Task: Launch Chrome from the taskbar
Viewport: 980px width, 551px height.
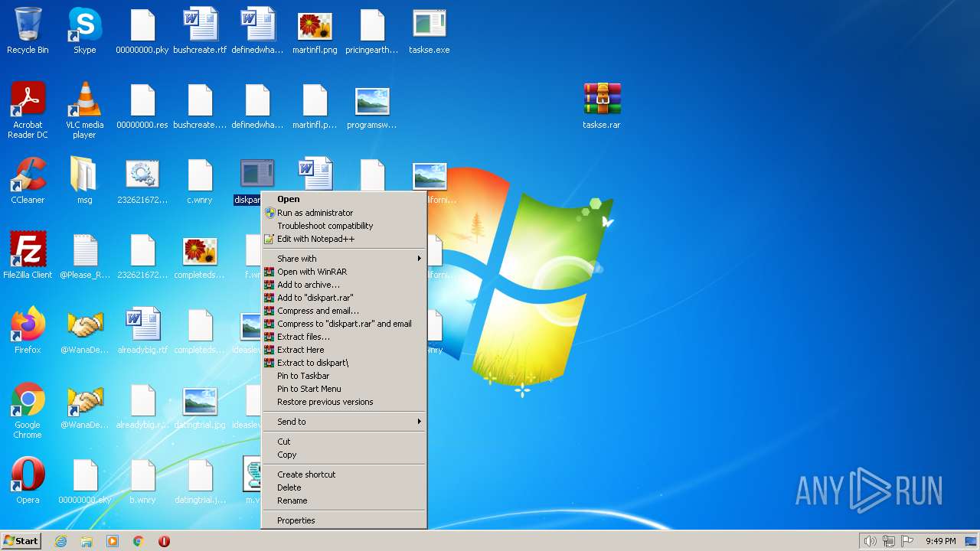Action: (x=139, y=541)
